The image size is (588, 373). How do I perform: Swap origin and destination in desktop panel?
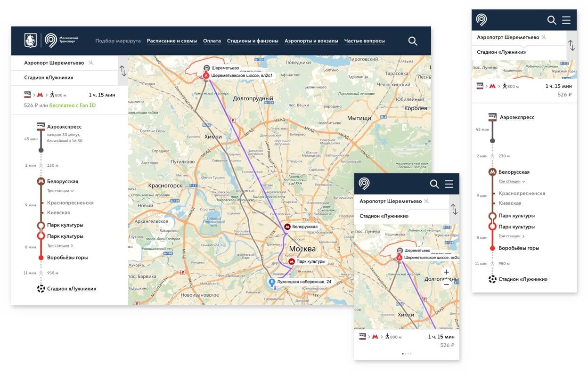(x=123, y=71)
